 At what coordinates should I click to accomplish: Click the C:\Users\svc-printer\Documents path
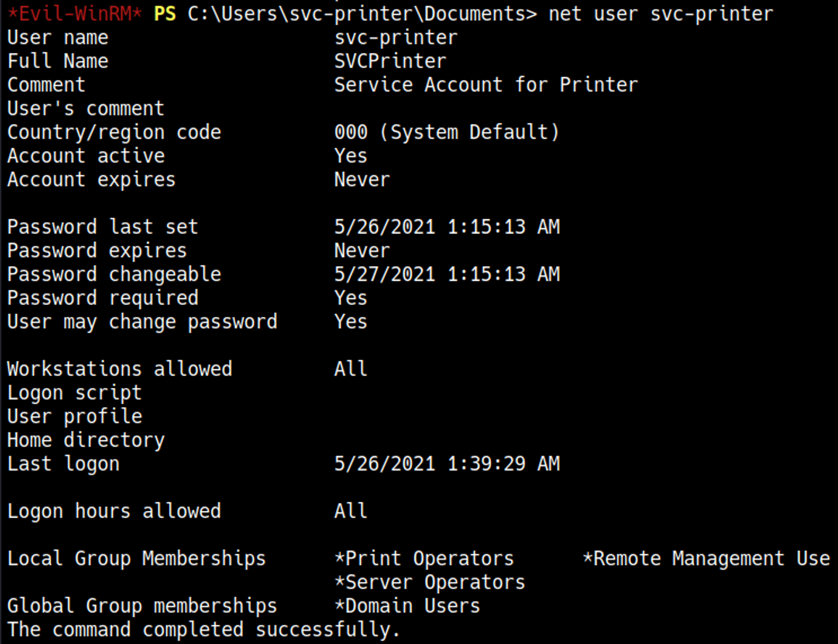click(x=357, y=14)
